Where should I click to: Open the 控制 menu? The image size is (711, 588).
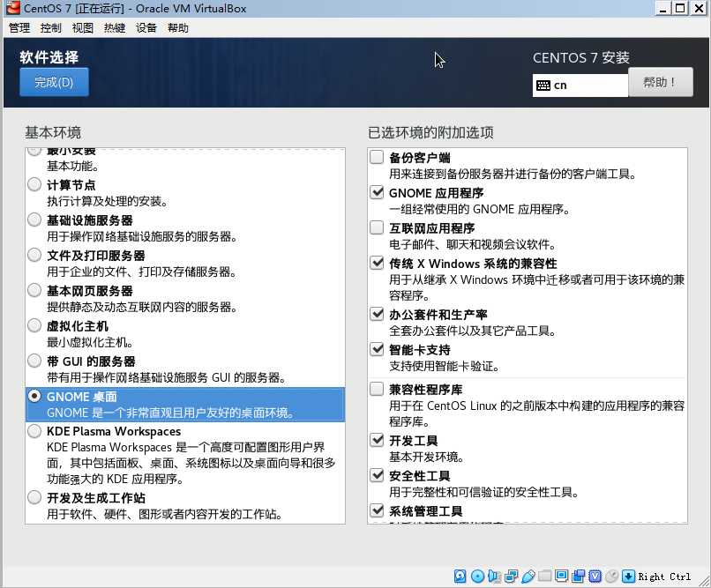coord(51,28)
